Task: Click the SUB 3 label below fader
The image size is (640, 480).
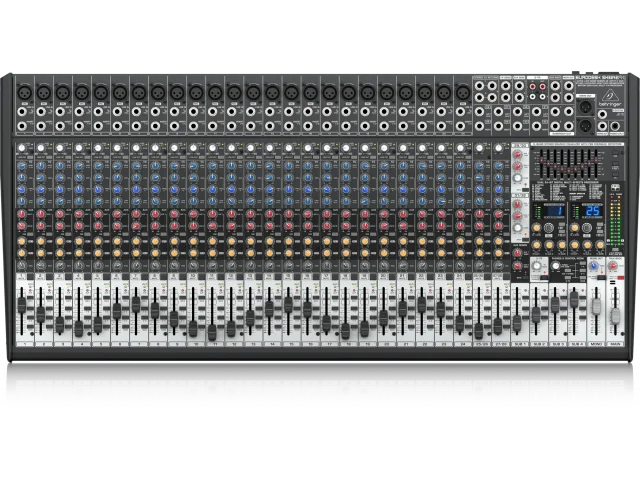Action: 558,344
